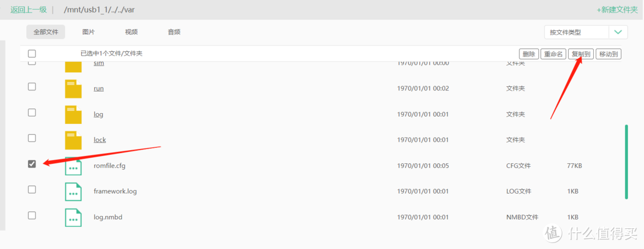Image resolution: width=644 pixels, height=249 pixels.
Task: Click the +新建文件夹 link
Action: tap(617, 10)
